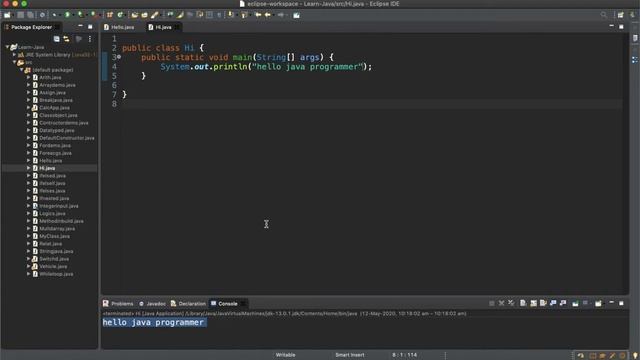This screenshot has height=360, width=640.
Task: Collapse main method fold marker on line 3
Action: click(119, 57)
